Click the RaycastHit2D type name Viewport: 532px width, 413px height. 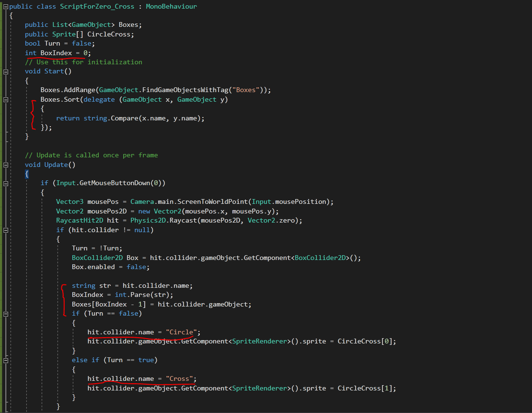click(80, 221)
